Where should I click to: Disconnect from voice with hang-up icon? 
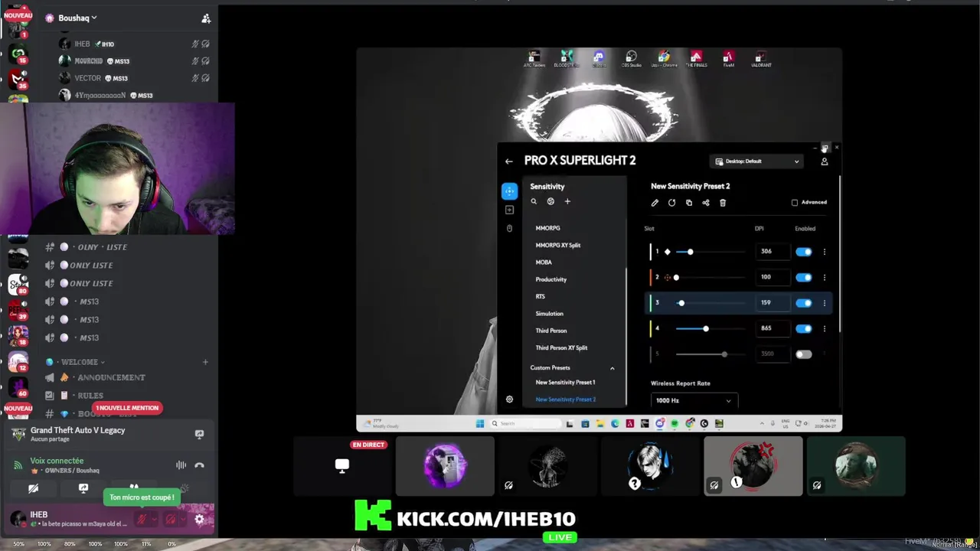[199, 465]
